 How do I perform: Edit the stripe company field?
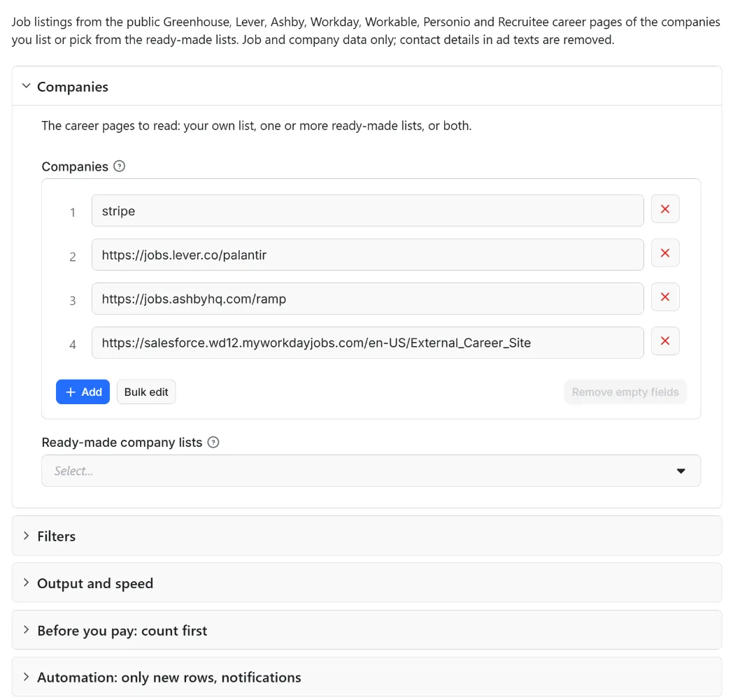[367, 210]
